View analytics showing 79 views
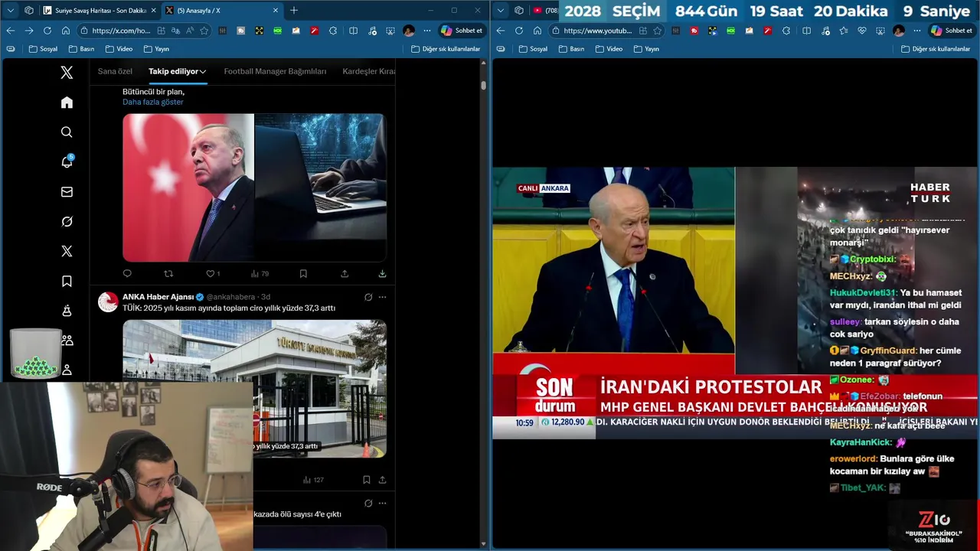This screenshot has width=980, height=551. click(x=260, y=273)
